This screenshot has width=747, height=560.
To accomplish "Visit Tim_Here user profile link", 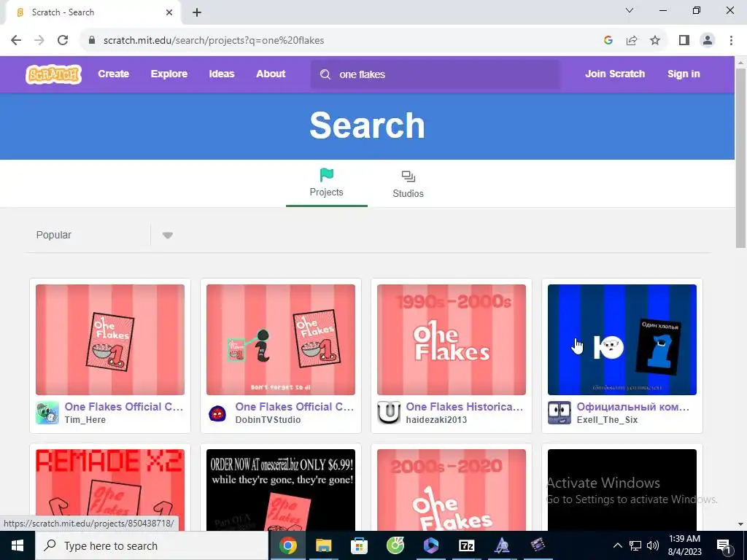I will [85, 420].
